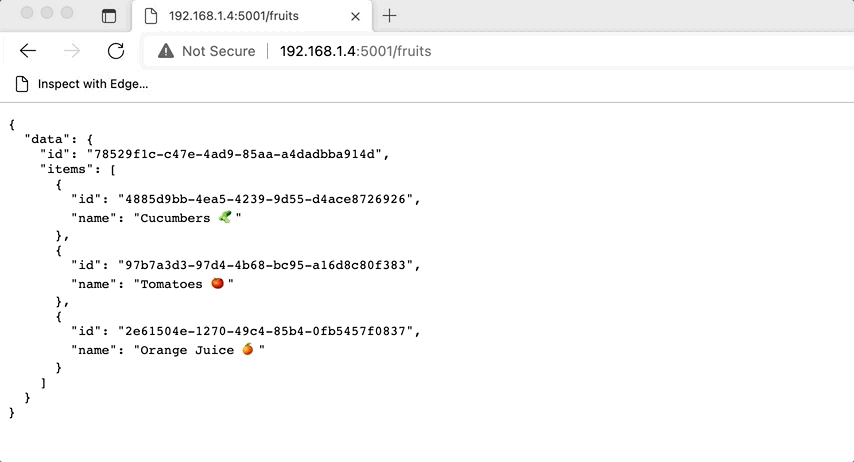This screenshot has width=854, height=462.
Task: Click the Cucumbers name value
Action: click(x=187, y=218)
